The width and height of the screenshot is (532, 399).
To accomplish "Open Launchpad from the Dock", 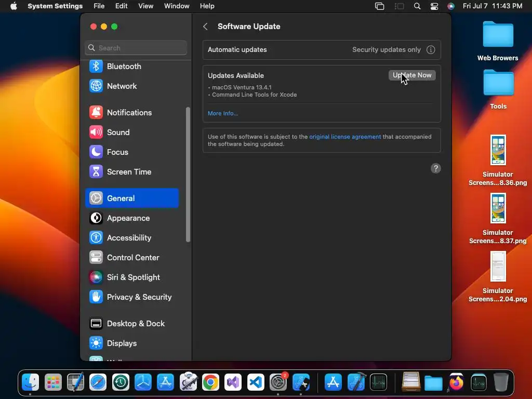I will (x=54, y=383).
